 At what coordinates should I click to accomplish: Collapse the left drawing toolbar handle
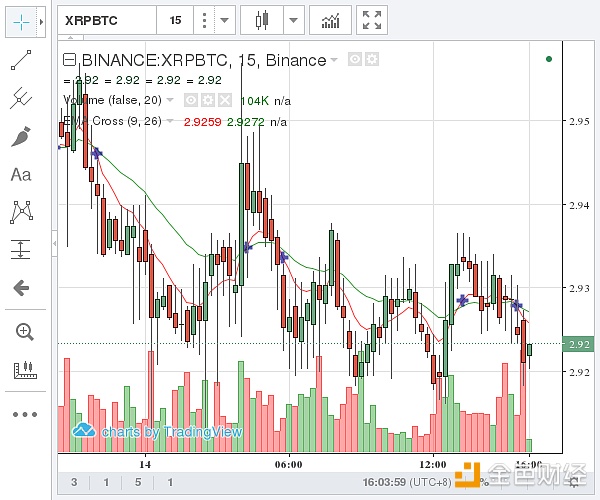pos(55,243)
